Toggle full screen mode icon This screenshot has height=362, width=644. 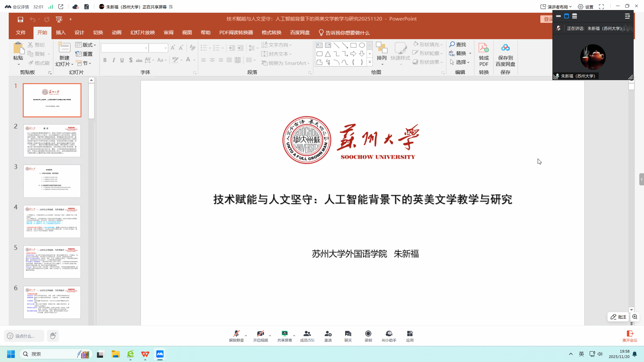[x=601, y=7]
